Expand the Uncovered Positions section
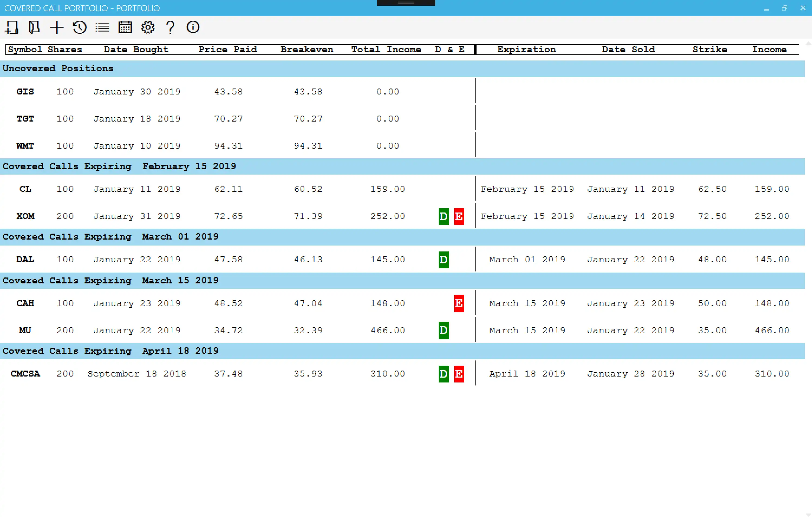812x517 pixels. pyautogui.click(x=57, y=67)
